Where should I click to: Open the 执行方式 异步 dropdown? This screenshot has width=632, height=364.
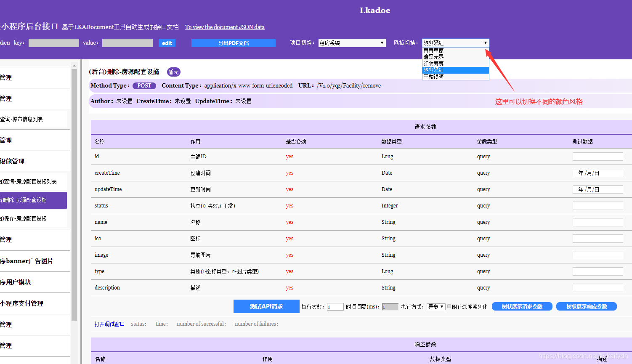tap(436, 307)
